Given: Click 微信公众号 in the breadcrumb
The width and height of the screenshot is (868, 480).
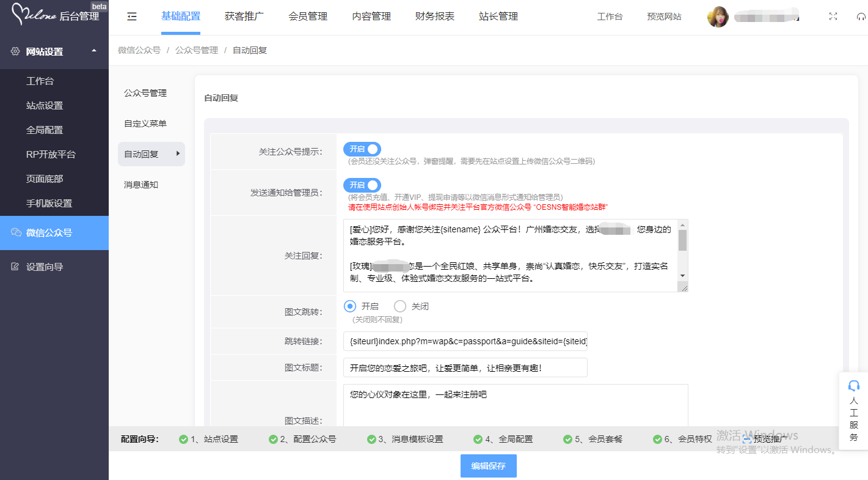Looking at the screenshot, I should coord(139,50).
